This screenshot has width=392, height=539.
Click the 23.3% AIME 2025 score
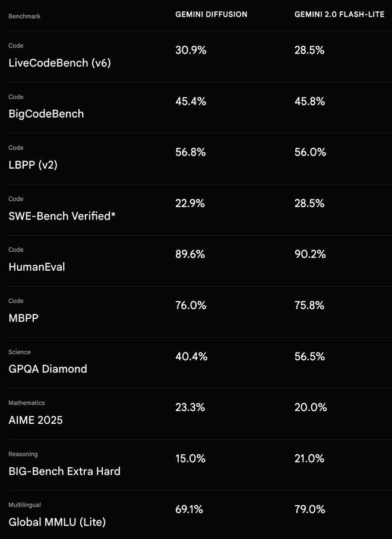pos(190,408)
